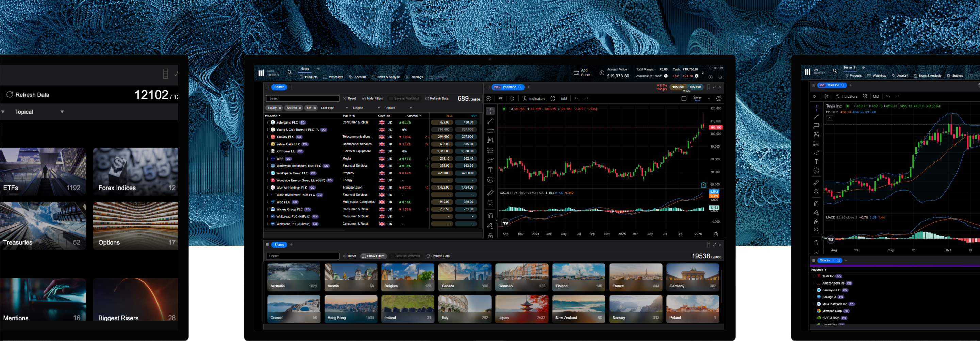The width and height of the screenshot is (980, 341).
Task: Click the Yellow Cake PLC buy price 635.00
Action: coord(466,144)
